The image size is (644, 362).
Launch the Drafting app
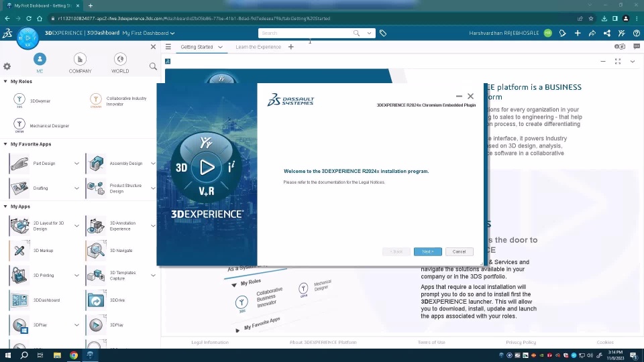30,188
